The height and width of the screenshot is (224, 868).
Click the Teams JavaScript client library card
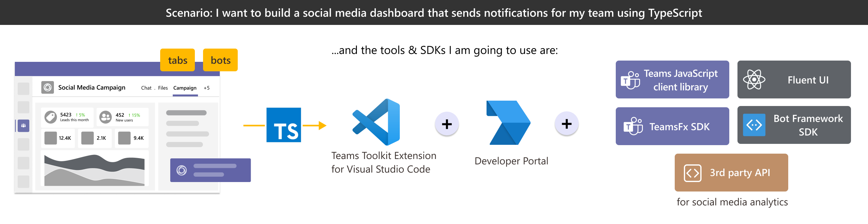click(672, 80)
